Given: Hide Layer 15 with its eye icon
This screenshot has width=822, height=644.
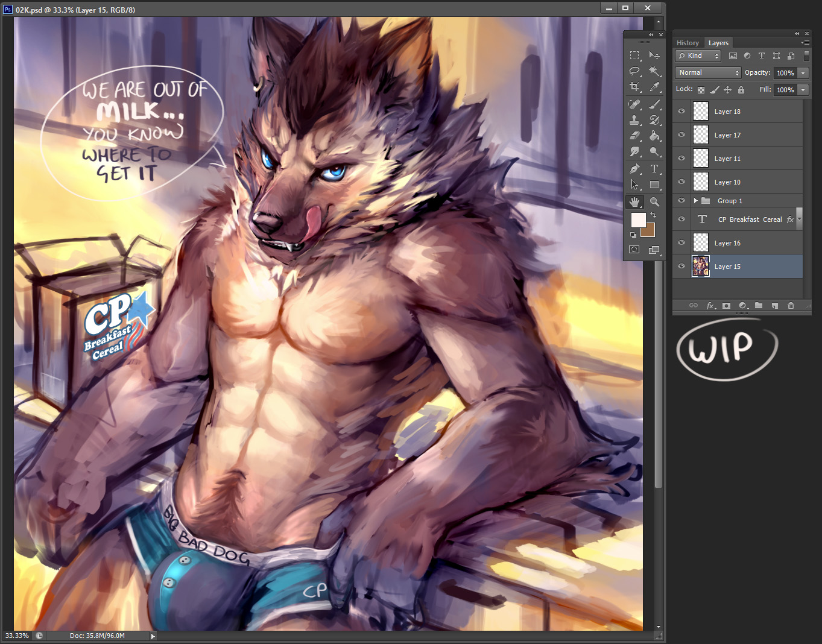Looking at the screenshot, I should (681, 266).
